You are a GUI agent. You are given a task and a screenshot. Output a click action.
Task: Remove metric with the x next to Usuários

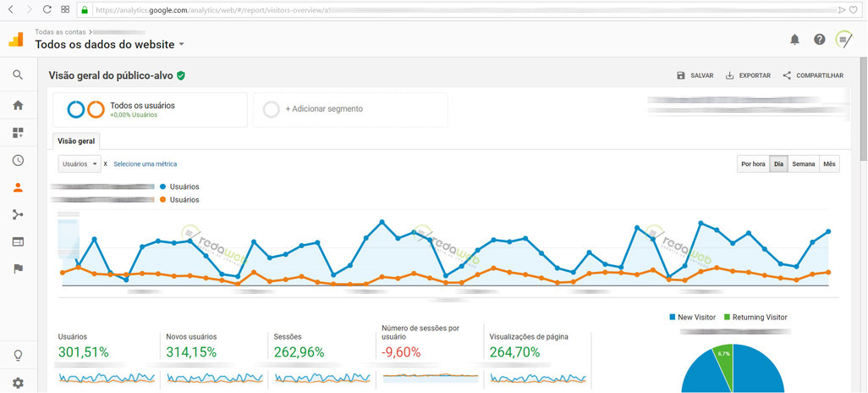click(105, 164)
